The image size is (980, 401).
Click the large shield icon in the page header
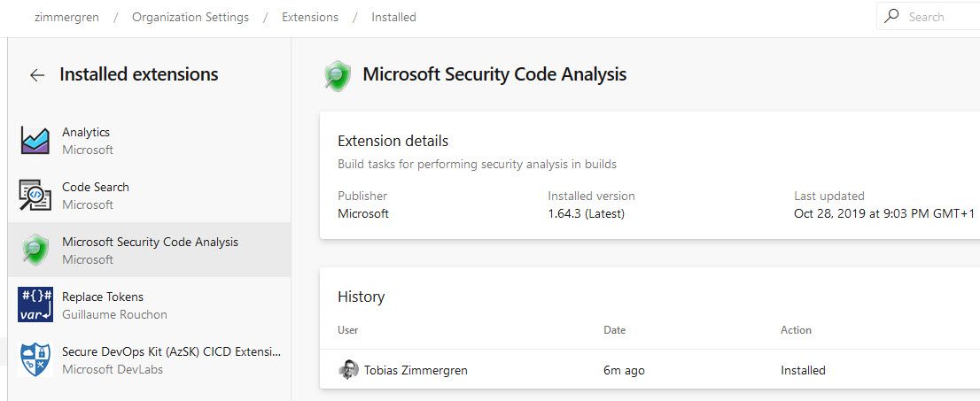pos(338,75)
